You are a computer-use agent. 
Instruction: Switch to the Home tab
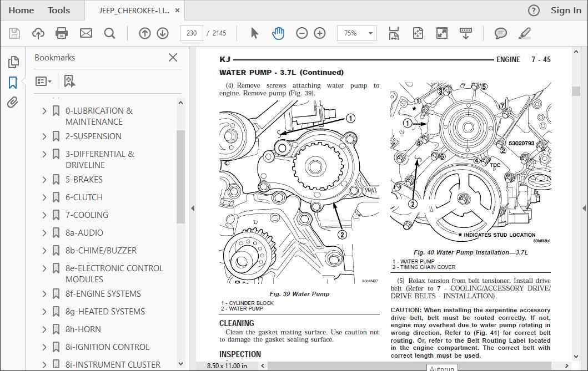tap(21, 11)
